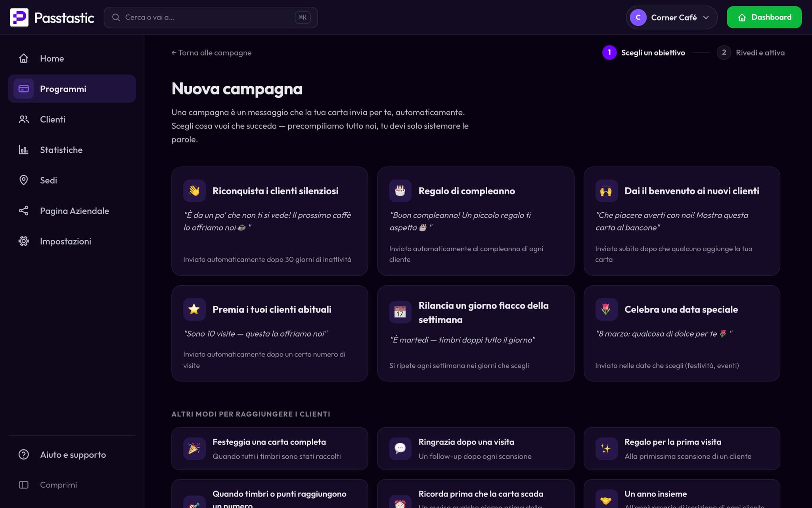812x508 pixels.
Task: Focus the Cerca o vai a search field
Action: [211, 17]
